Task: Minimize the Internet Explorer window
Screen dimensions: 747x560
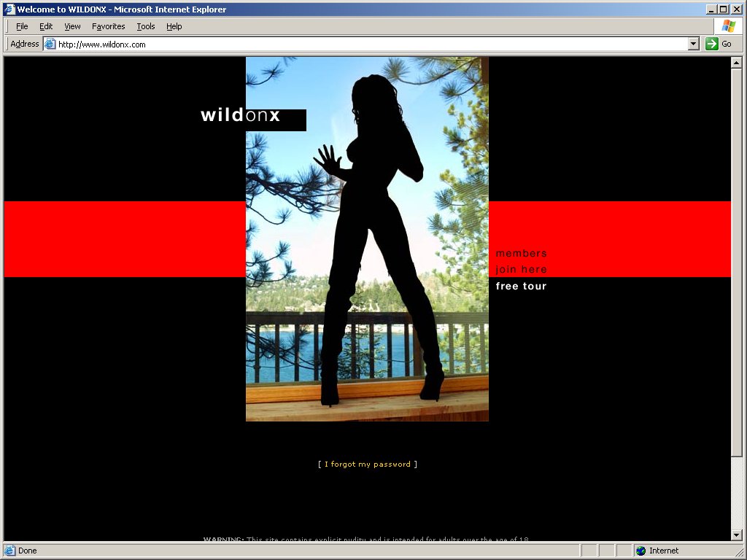Action: (712, 9)
